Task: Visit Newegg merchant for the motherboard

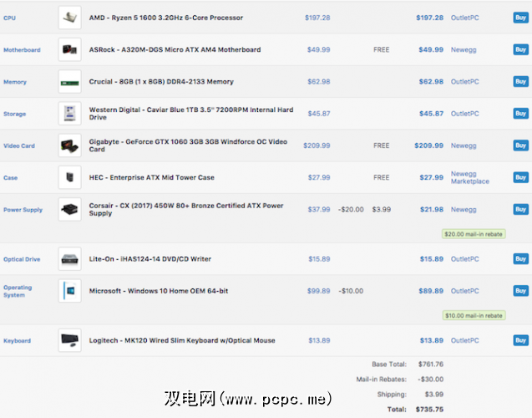Action: point(464,49)
